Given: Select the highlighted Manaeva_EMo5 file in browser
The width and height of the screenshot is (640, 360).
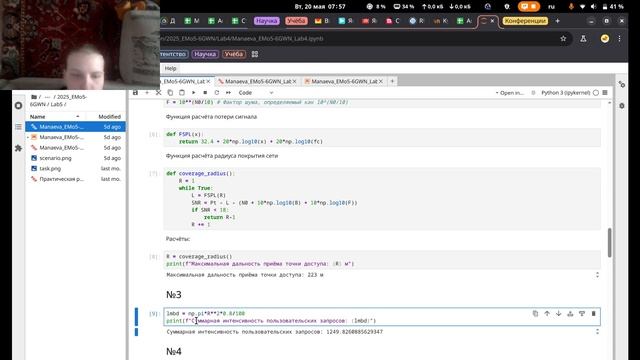Looking at the screenshot, I should 76,127.
